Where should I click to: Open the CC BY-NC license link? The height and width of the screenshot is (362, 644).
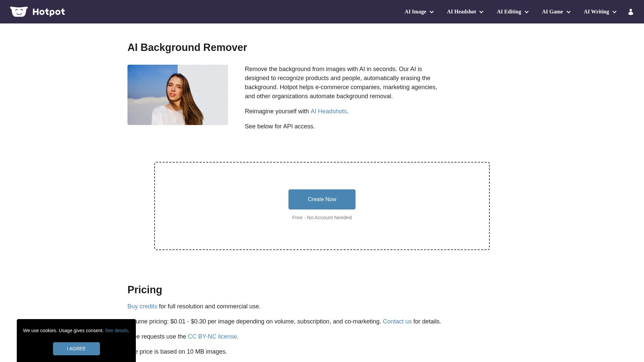[212, 337]
